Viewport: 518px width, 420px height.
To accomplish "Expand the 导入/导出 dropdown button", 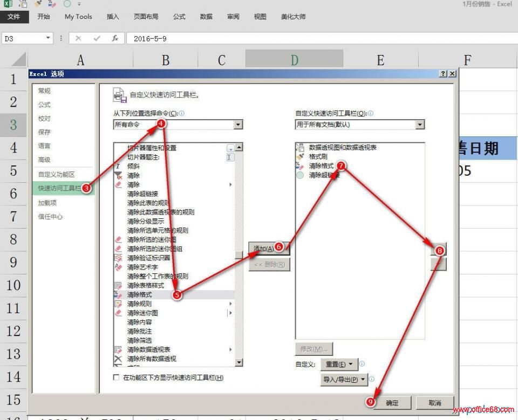I will coord(344,380).
